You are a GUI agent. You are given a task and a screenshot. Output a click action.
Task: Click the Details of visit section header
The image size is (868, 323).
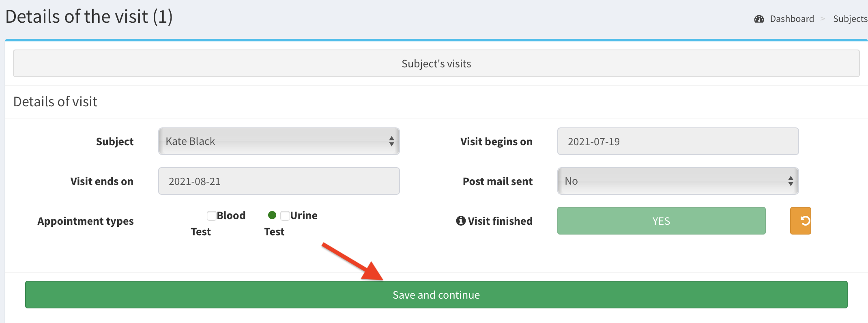[55, 101]
